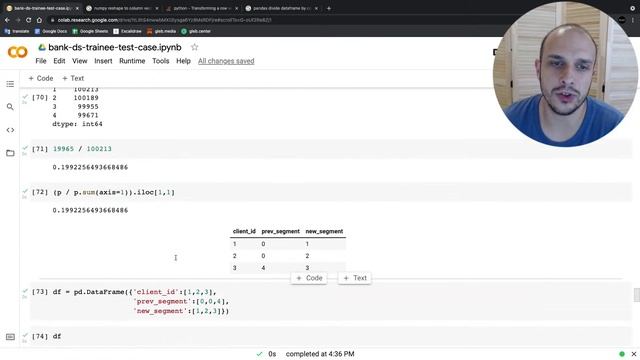
Task: Open the View menu
Action: pos(80,61)
